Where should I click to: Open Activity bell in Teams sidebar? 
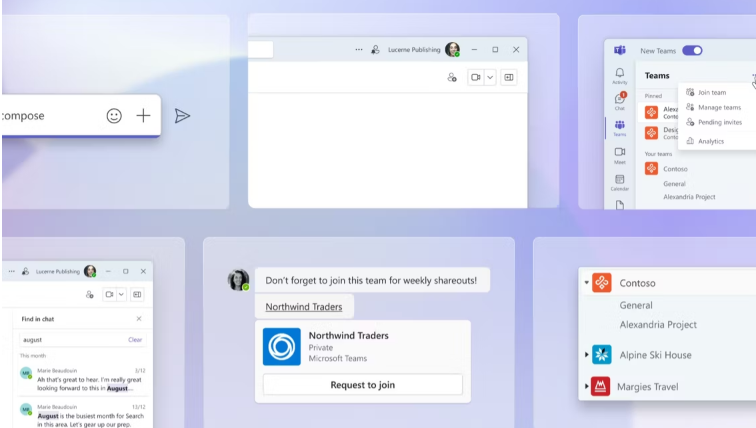click(x=620, y=76)
